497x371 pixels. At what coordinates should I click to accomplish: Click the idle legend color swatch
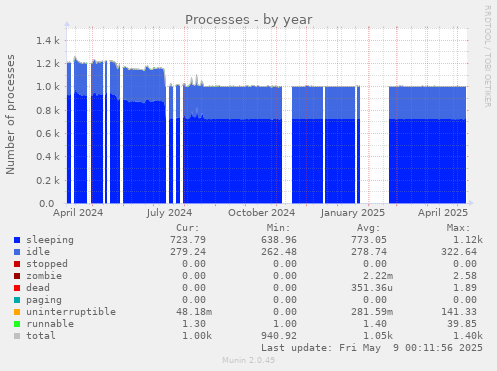click(17, 252)
